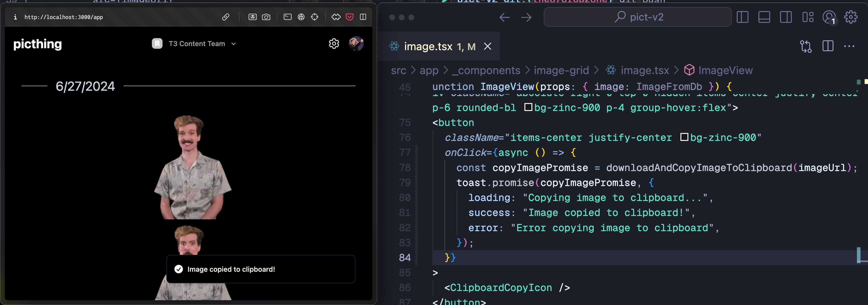
Task: Click the red Pocket save icon
Action: 349,17
